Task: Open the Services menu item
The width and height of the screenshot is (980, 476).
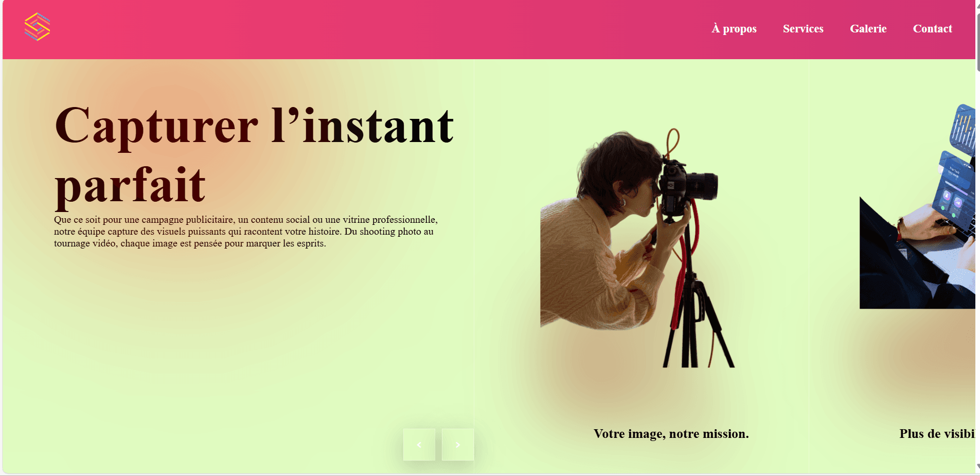Action: [x=803, y=29]
